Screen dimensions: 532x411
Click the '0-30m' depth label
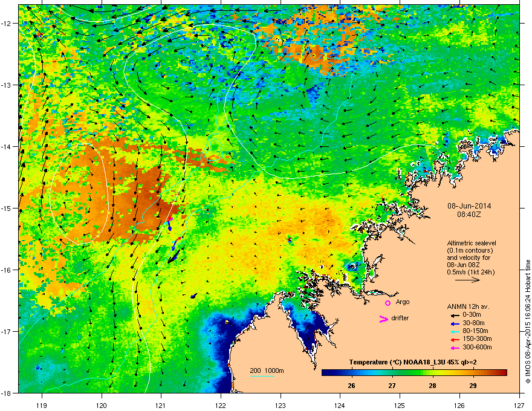click(472, 315)
